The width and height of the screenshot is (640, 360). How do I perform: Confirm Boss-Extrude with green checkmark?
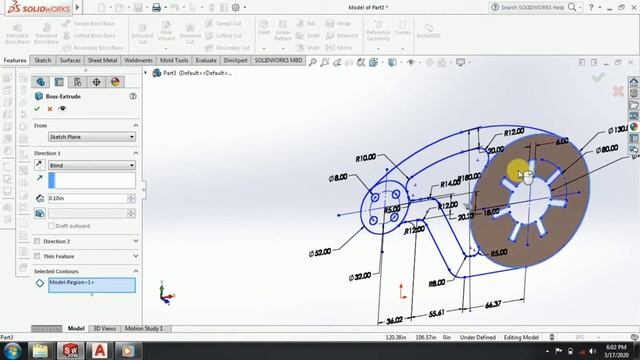tap(37, 109)
